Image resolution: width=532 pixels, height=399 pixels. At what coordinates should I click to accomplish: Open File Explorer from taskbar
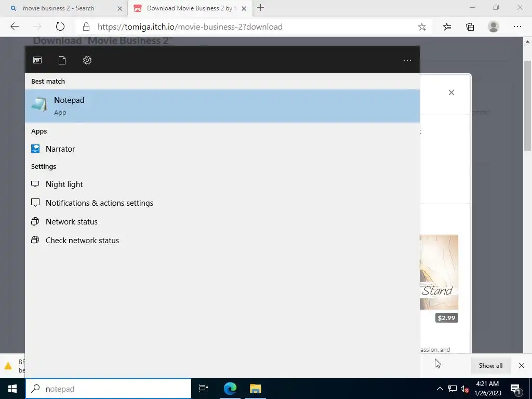click(x=256, y=389)
